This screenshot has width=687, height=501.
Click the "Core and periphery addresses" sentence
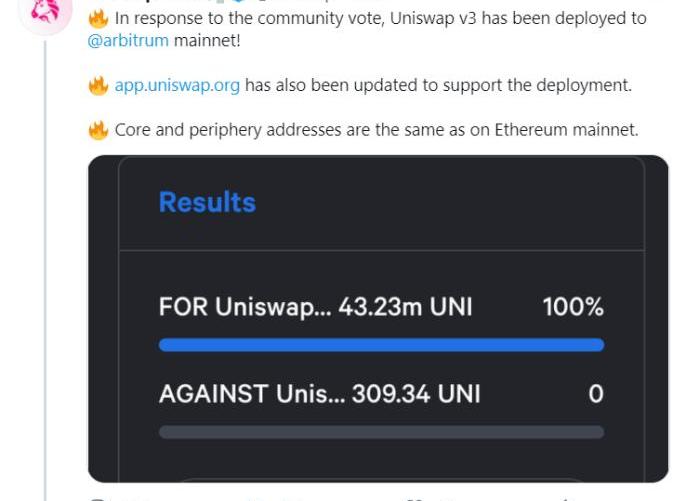(375, 130)
